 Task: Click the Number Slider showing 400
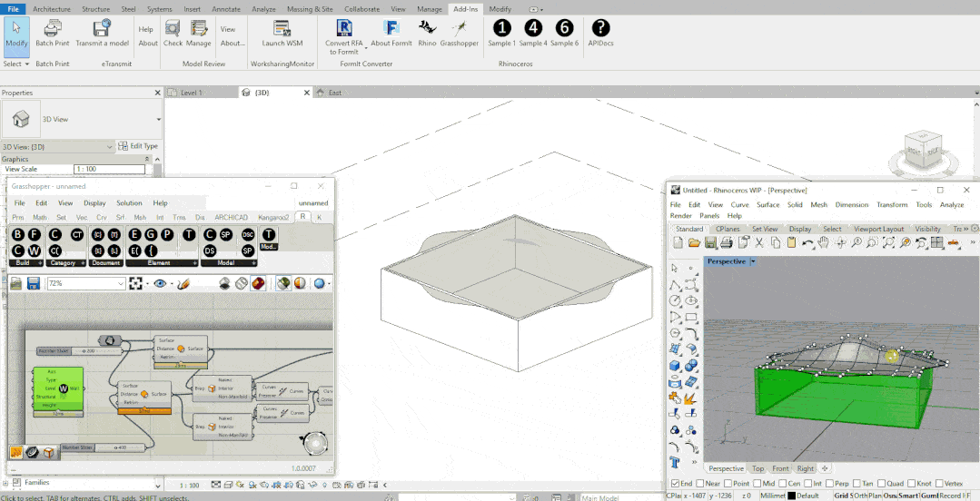[x=104, y=447]
